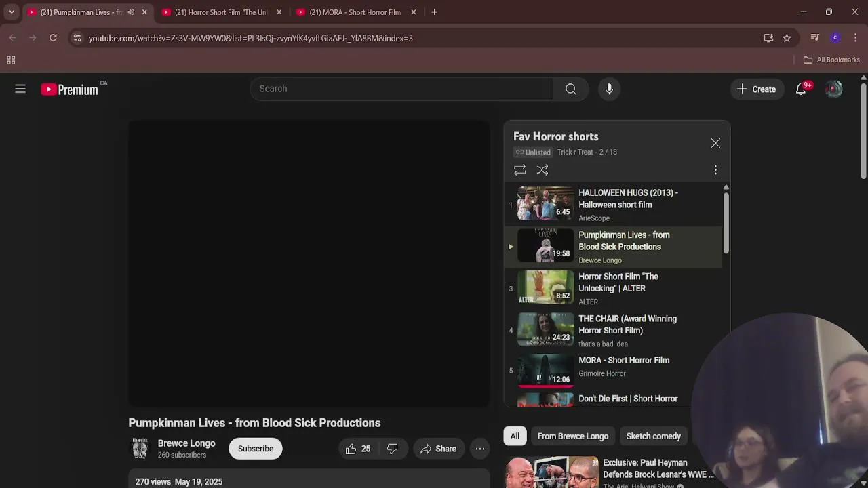Go forward in browser history
868x488 pixels.
tap(33, 38)
